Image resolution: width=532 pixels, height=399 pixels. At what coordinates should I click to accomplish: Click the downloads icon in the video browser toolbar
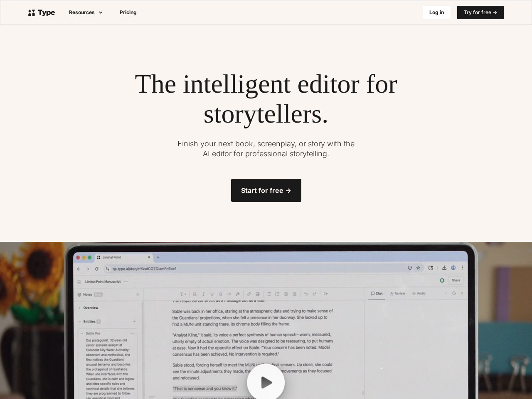(444, 268)
